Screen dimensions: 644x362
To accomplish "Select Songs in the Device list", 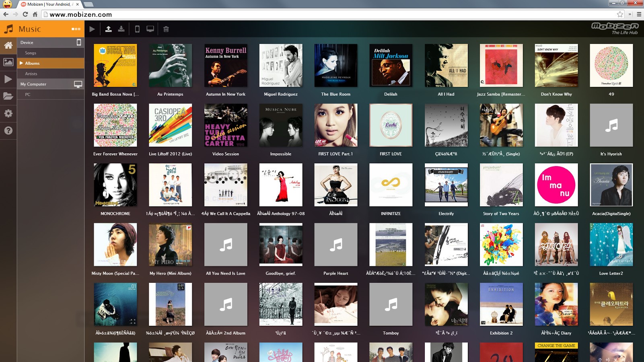I will (31, 53).
